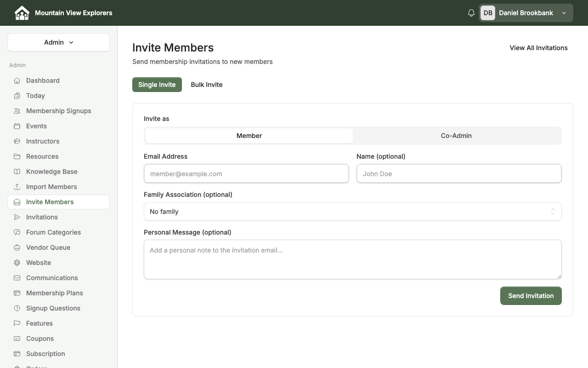Open View All Invitations link

[x=538, y=48]
